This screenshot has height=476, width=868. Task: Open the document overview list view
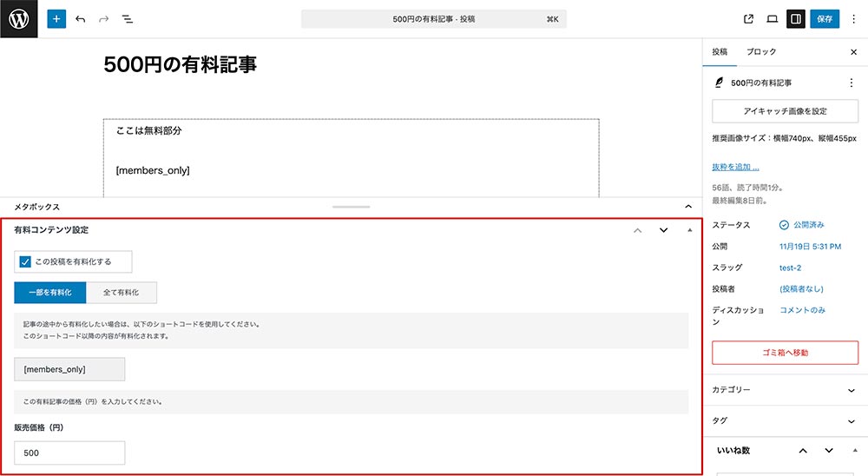pos(128,19)
